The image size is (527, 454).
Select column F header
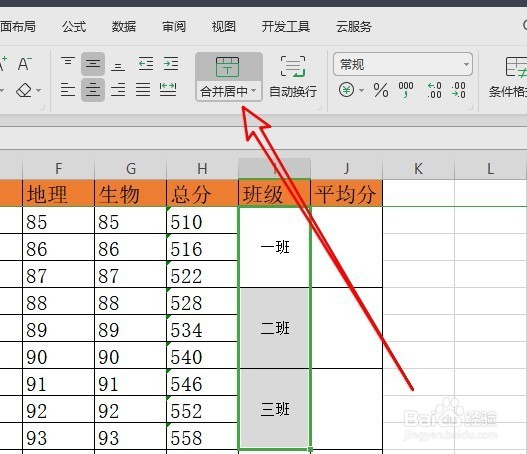coord(58,168)
